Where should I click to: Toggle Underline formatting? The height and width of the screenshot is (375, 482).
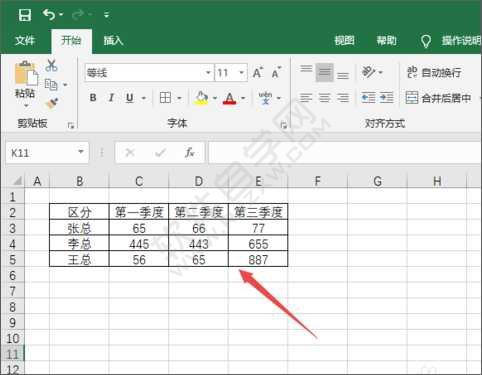pyautogui.click(x=130, y=98)
